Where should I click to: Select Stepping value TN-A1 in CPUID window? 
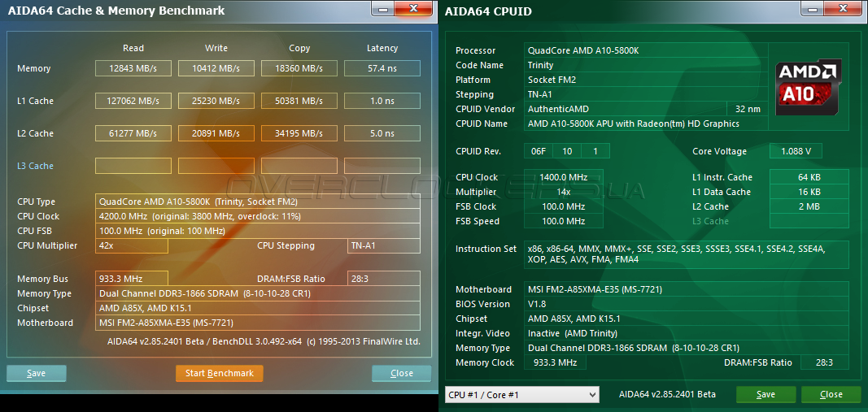tap(647, 94)
